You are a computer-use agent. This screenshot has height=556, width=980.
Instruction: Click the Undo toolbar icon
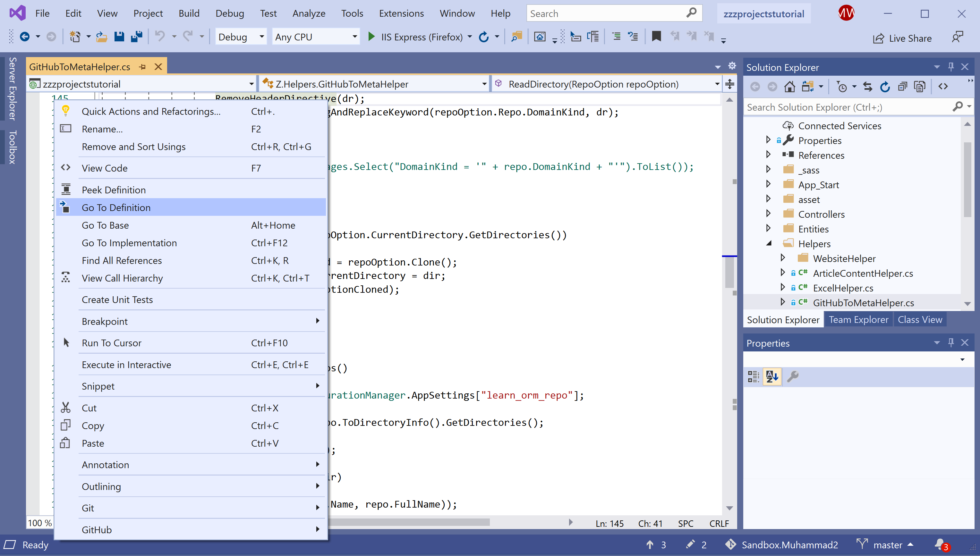(160, 36)
